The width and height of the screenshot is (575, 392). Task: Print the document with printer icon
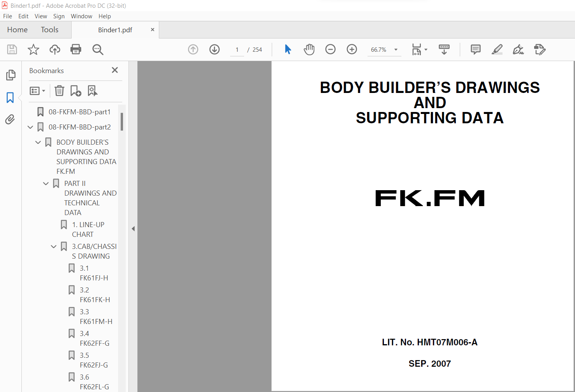(x=76, y=49)
